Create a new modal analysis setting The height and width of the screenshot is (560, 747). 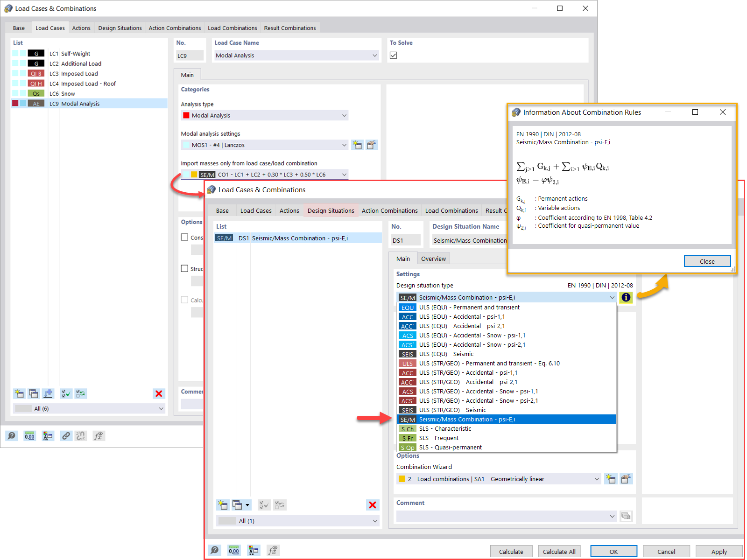tap(357, 145)
